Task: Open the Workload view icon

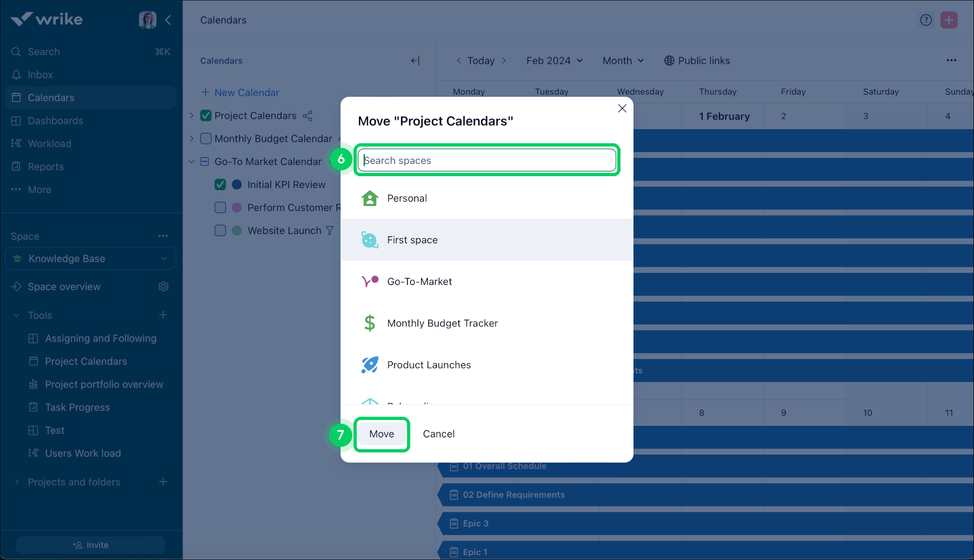Action: coord(16,143)
